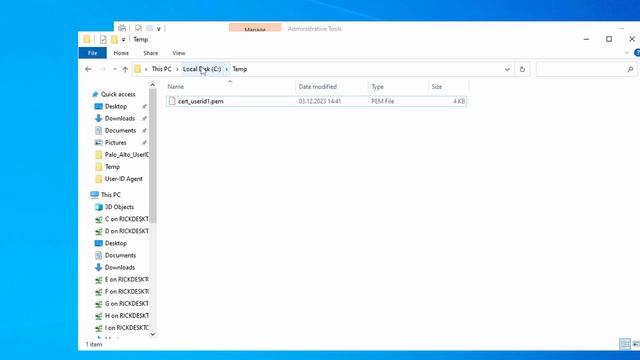The width and height of the screenshot is (640, 360).
Task: Click the sidebar scrollbar thumb
Action: pos(153,156)
